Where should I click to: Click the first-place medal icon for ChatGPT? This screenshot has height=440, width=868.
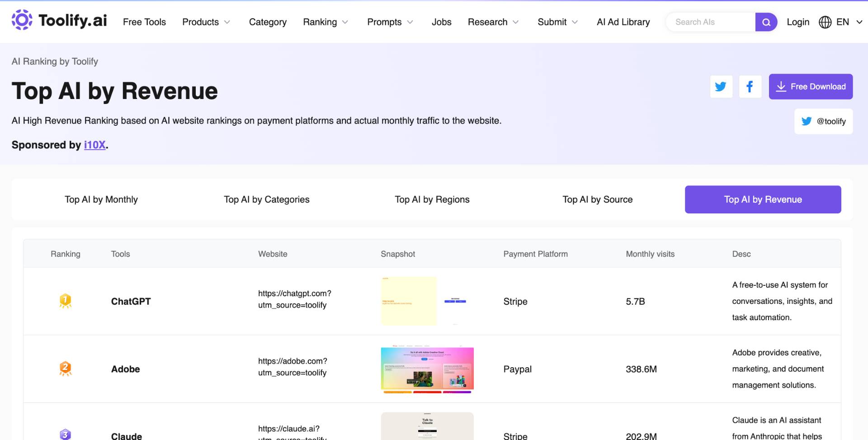point(66,301)
